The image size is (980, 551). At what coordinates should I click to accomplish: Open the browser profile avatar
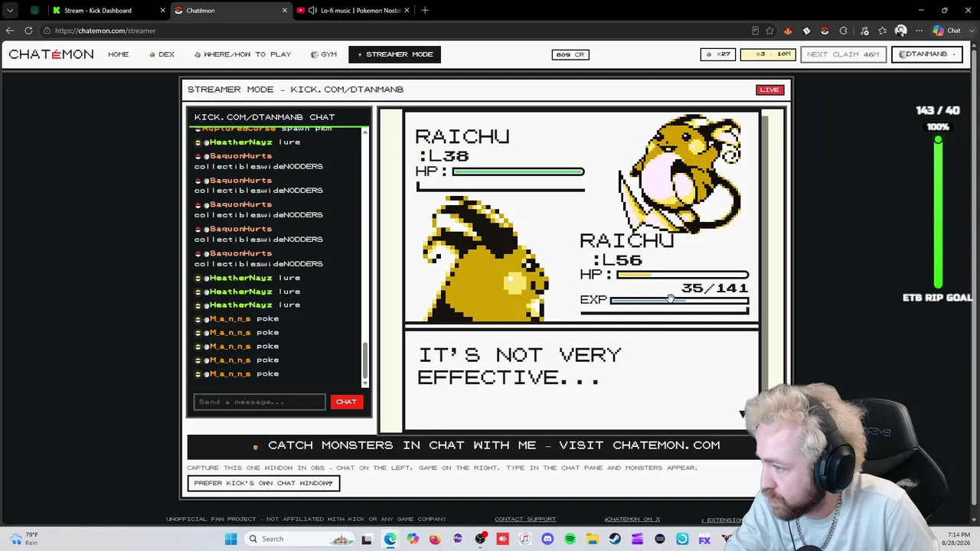coord(901,31)
